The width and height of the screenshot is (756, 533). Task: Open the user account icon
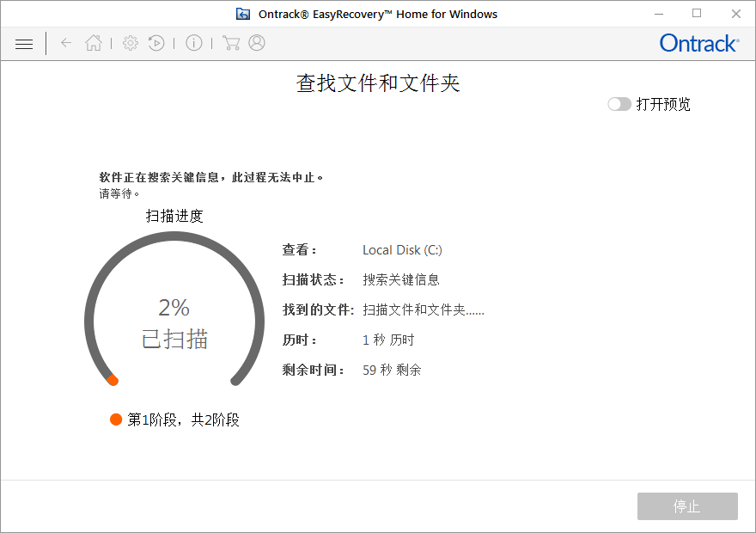(256, 43)
